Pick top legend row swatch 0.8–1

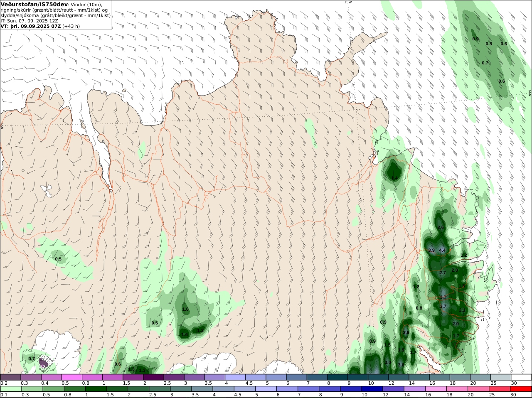[x=92, y=377]
